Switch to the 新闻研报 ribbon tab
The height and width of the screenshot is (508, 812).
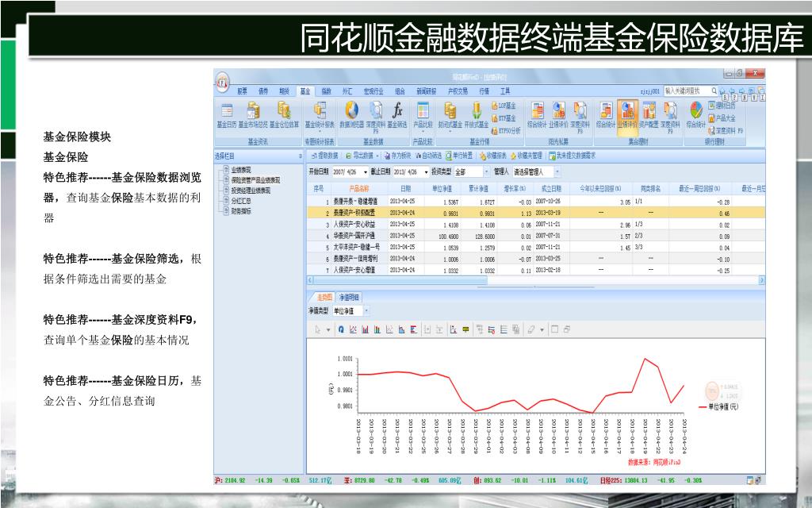tap(426, 91)
